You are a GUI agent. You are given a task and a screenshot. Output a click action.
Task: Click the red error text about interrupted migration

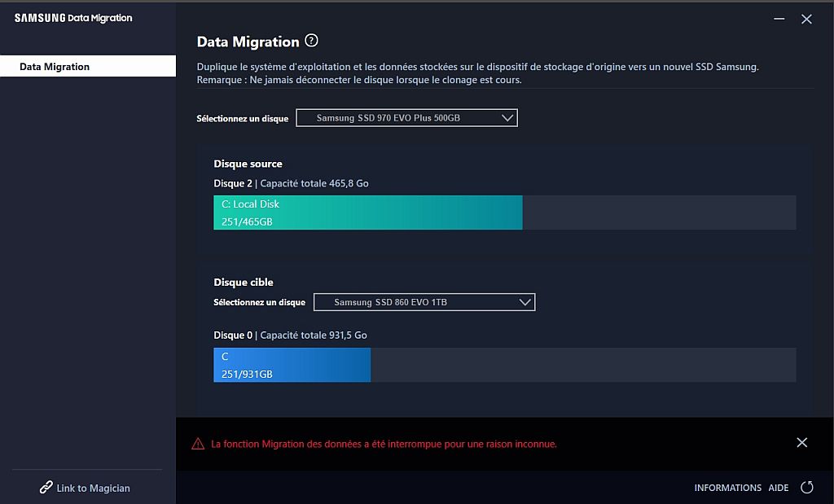(384, 444)
